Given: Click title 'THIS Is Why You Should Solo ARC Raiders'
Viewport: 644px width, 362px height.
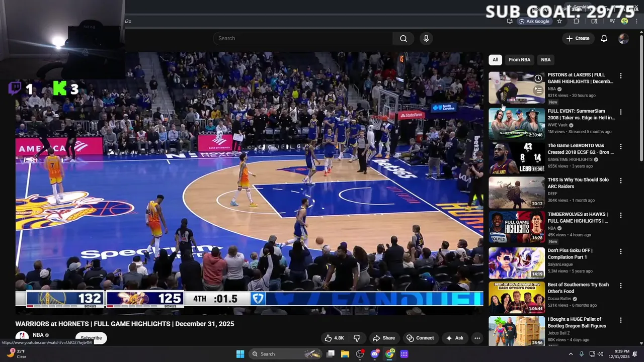Looking at the screenshot, I should 578,183.
